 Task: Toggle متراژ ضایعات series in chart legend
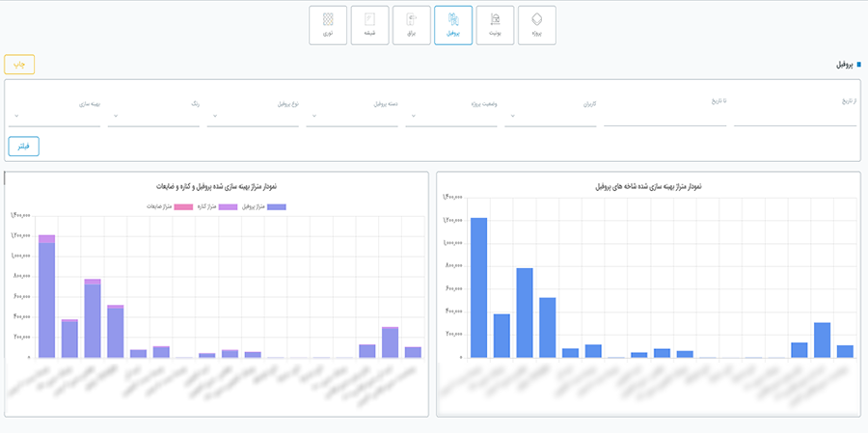pyautogui.click(x=177, y=207)
